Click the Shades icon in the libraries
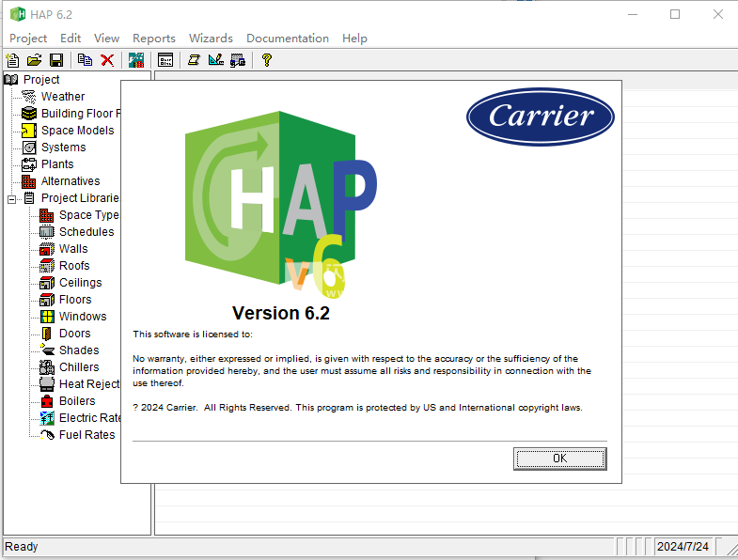Viewport: 738px width, 560px height. click(47, 350)
